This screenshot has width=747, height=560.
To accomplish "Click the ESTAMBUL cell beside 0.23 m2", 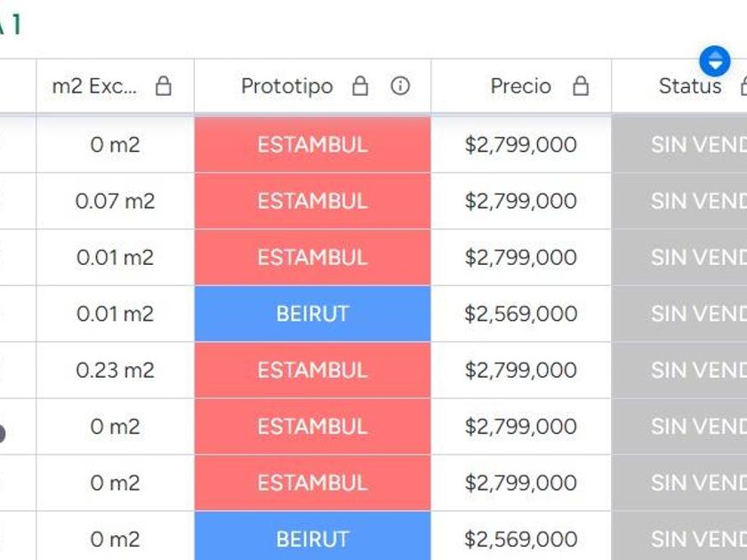I will 312,370.
